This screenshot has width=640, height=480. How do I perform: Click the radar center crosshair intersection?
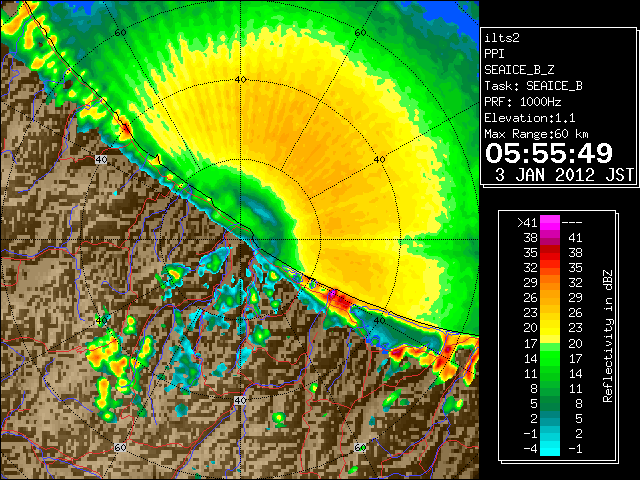coord(240,240)
